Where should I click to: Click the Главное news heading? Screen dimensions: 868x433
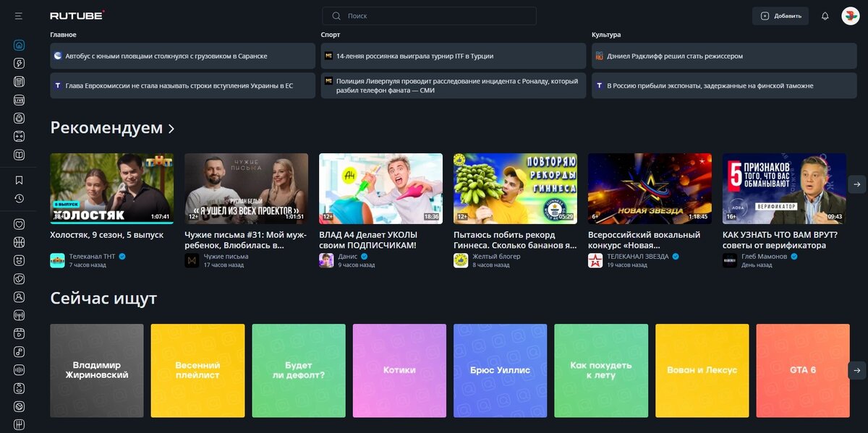coord(63,35)
